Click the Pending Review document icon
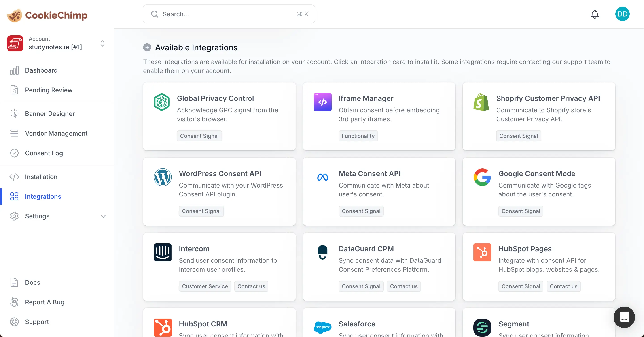Viewport: 644px width, 337px height. click(x=14, y=90)
